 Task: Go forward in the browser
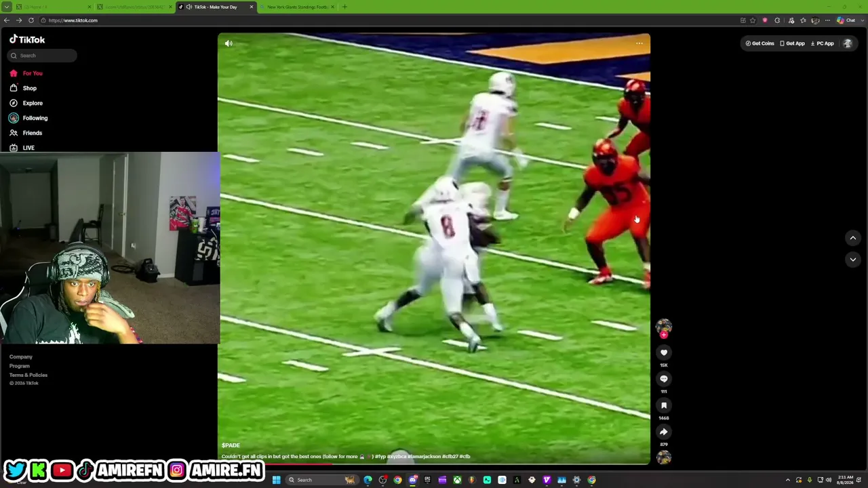tap(19, 20)
